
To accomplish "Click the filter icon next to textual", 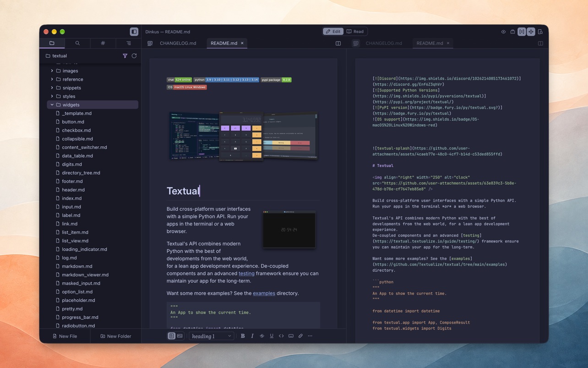I will click(125, 56).
